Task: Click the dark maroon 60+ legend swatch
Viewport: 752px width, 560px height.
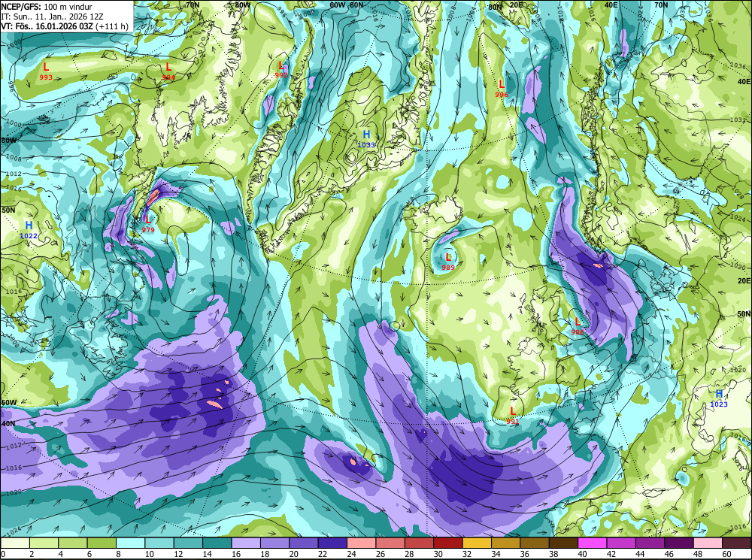Action: point(737,543)
